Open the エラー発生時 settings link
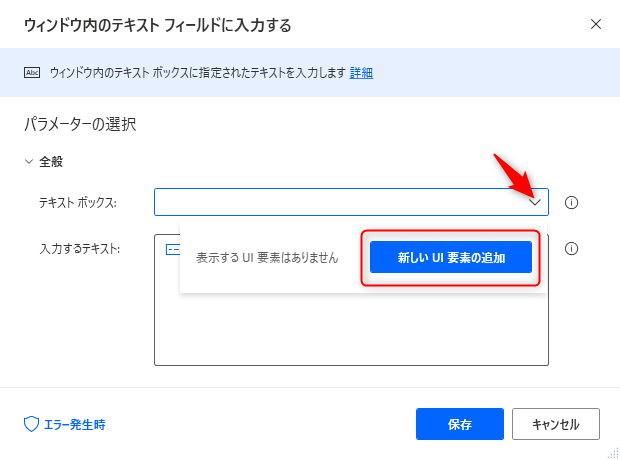620x460 pixels. 74,424
